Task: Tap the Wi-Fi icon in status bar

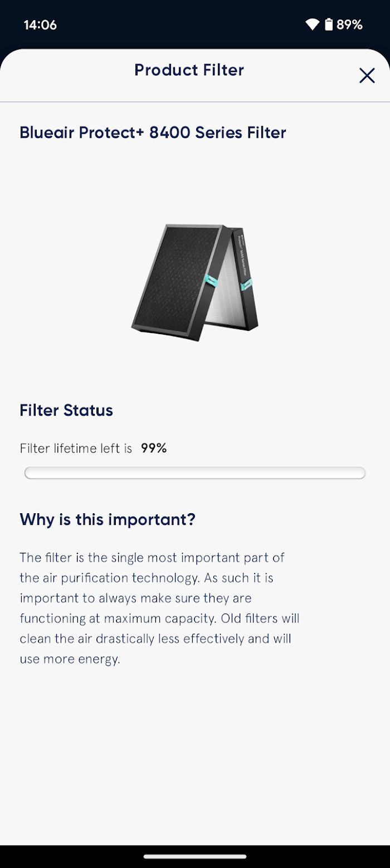Action: click(x=312, y=25)
